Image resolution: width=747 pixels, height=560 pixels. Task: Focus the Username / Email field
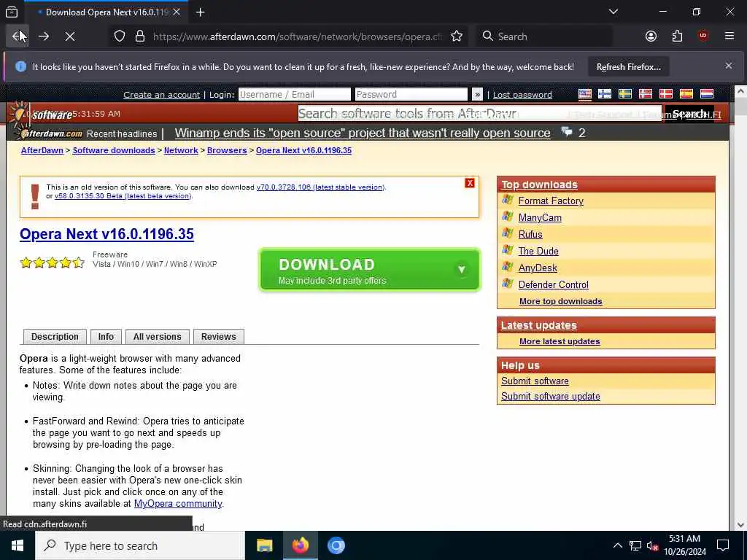(x=295, y=94)
